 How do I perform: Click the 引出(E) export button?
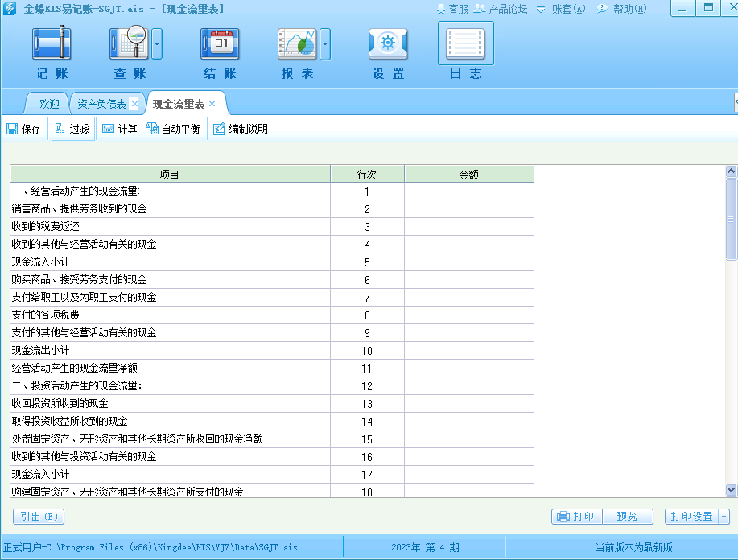pos(39,517)
